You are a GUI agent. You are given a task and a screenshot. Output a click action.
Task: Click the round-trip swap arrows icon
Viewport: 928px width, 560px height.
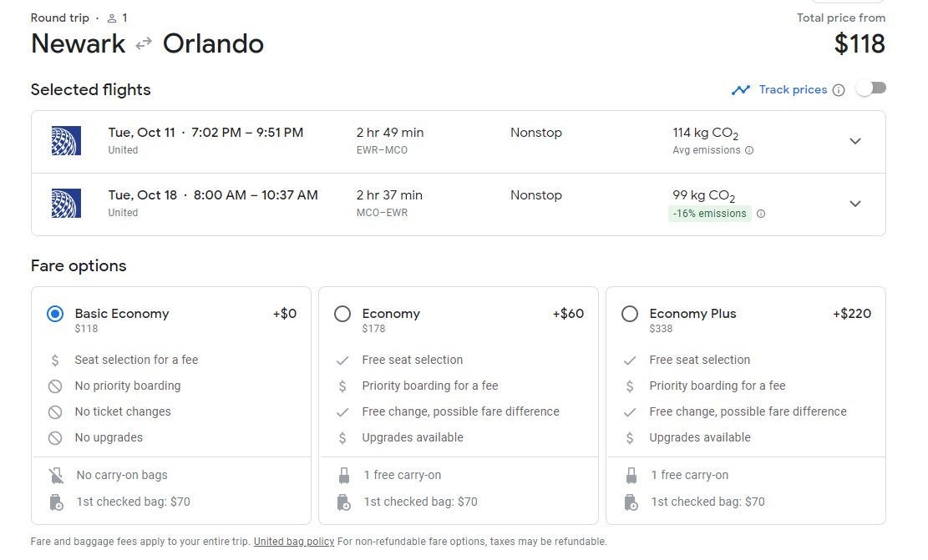[144, 43]
